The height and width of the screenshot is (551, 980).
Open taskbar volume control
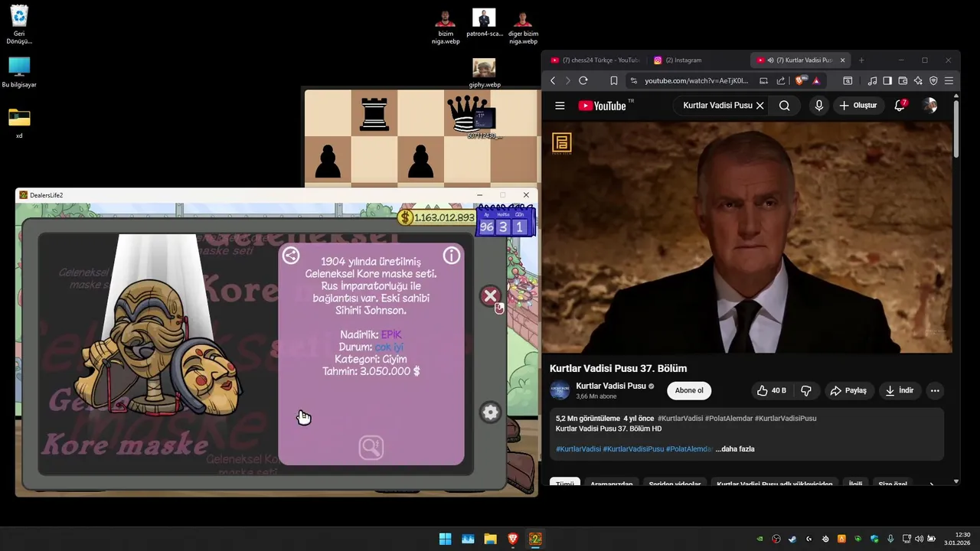pyautogui.click(x=919, y=539)
